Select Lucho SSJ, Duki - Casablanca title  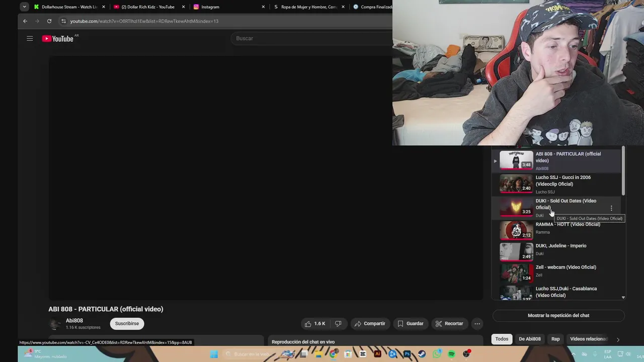566,292
